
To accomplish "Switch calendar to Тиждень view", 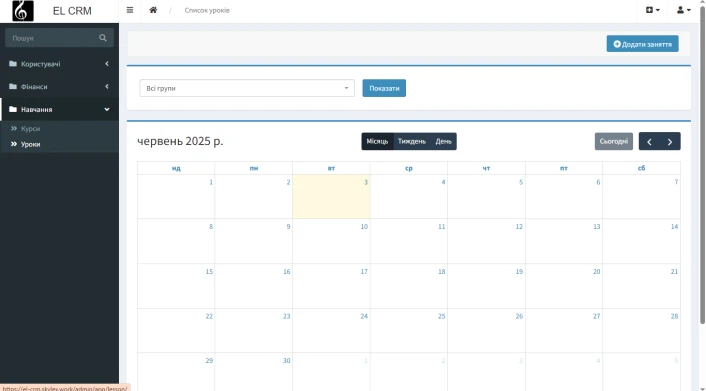I will coord(412,141).
